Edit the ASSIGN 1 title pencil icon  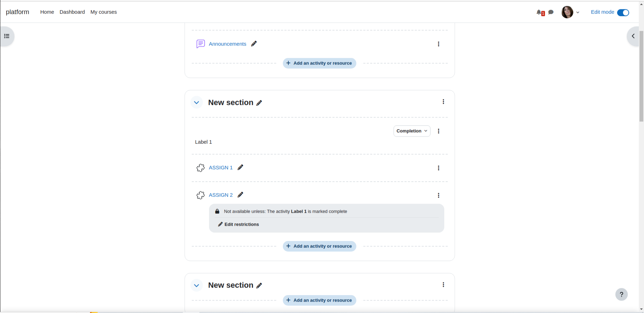pyautogui.click(x=240, y=168)
